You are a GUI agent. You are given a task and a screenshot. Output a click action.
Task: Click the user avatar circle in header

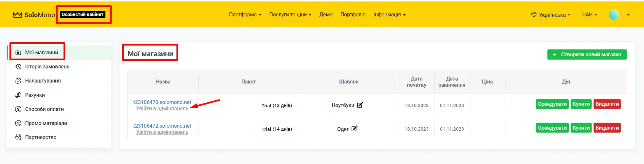point(614,15)
